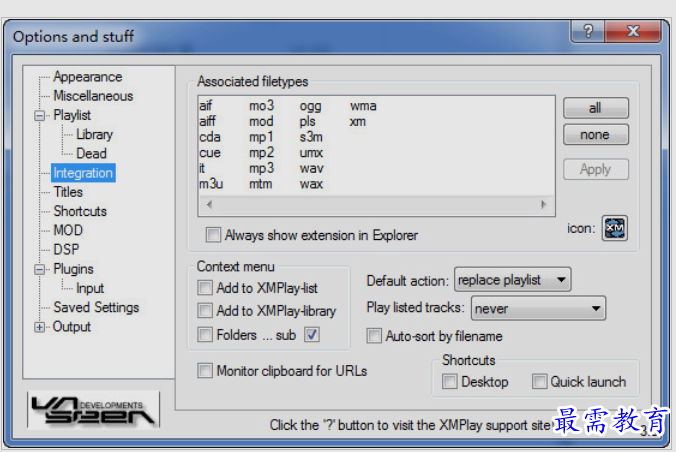Viewport: 676px width, 452px height.
Task: Open the Play listed tracks dropdown
Action: [538, 308]
